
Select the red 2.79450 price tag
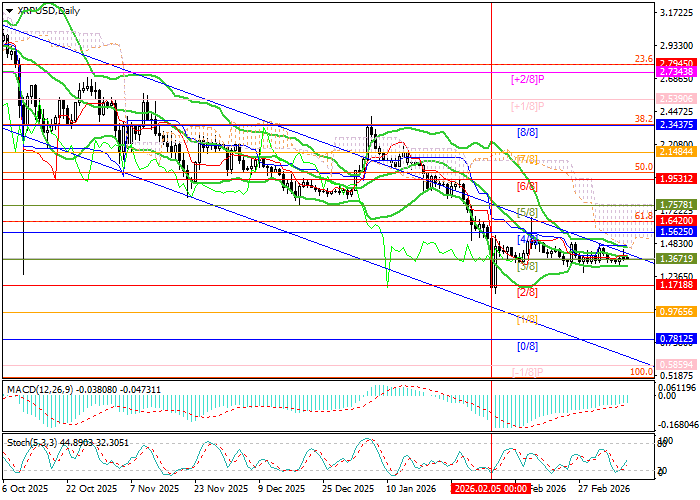(676, 62)
